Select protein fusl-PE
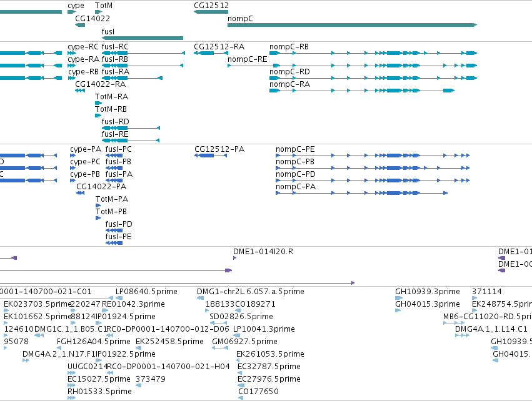This screenshot has height=401, width=532. [114, 243]
